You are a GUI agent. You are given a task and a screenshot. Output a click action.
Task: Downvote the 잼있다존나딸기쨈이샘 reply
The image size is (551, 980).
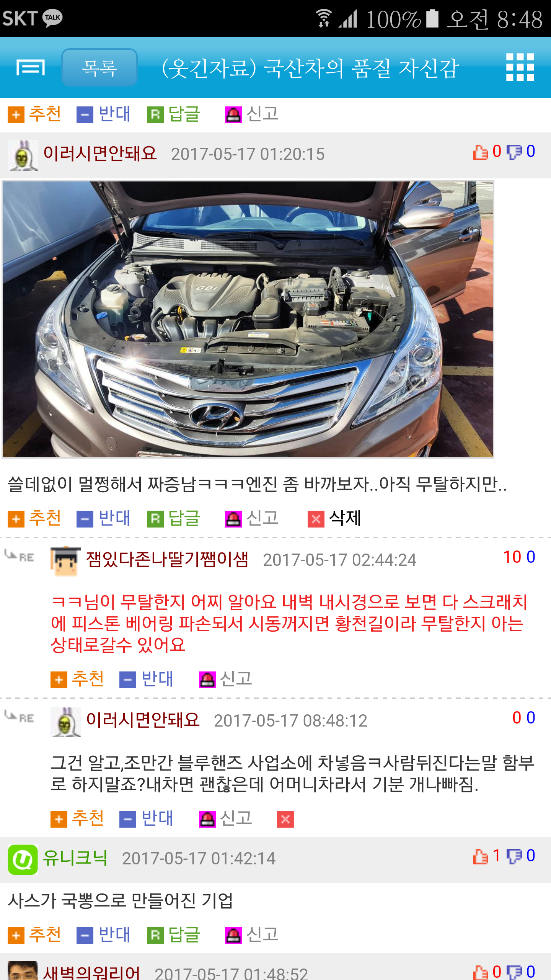point(146,679)
